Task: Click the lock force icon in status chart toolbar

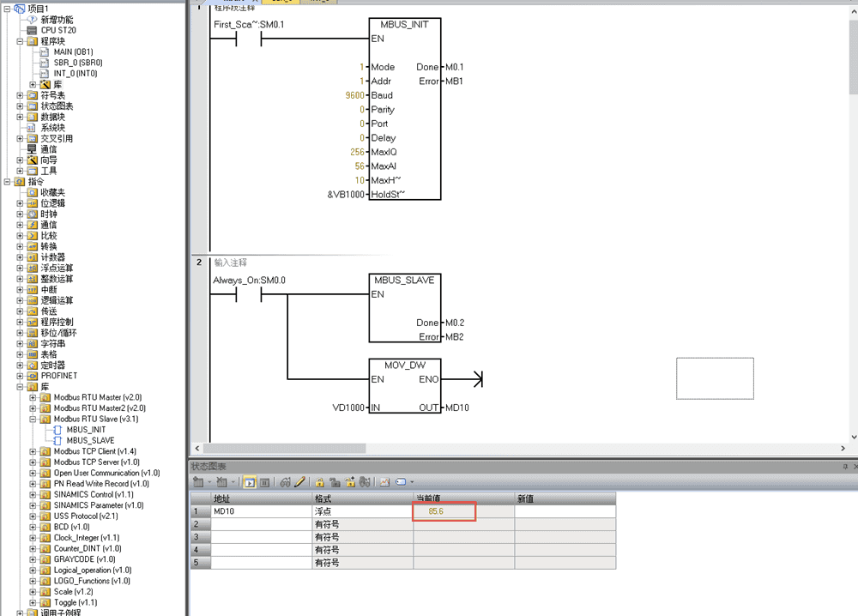Action: point(319,482)
